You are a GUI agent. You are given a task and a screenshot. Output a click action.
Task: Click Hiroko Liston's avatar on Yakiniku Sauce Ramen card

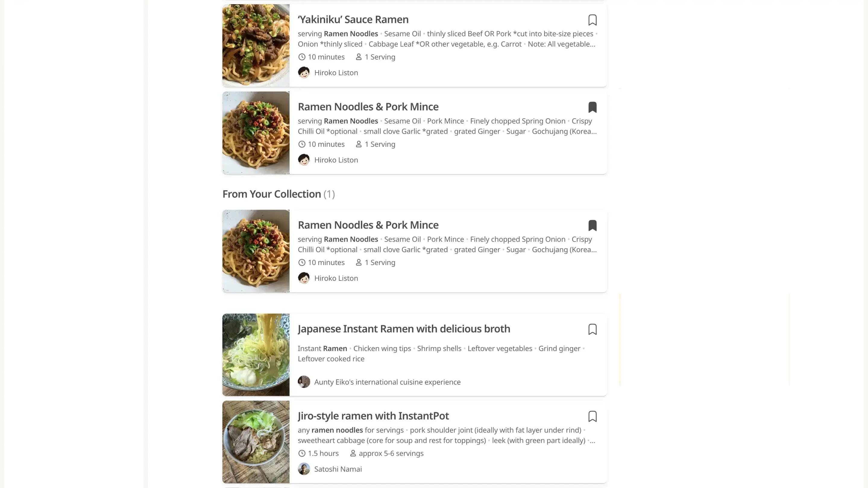[x=303, y=73]
